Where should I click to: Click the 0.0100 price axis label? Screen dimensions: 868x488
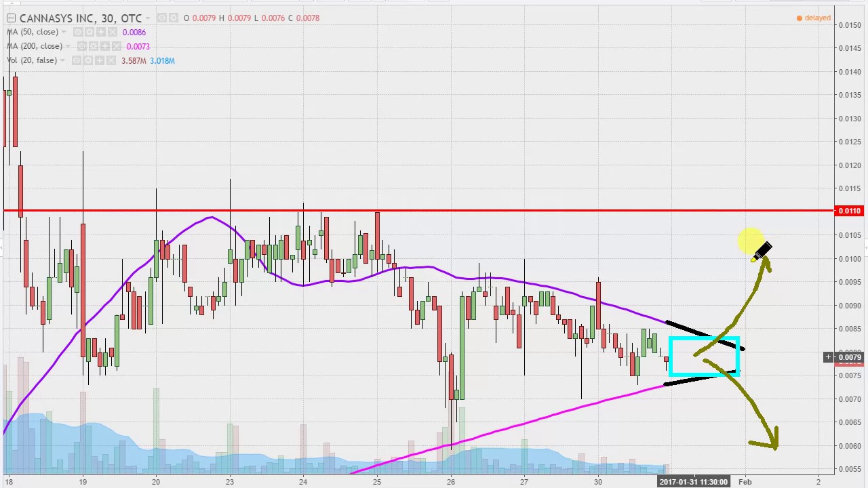click(850, 259)
